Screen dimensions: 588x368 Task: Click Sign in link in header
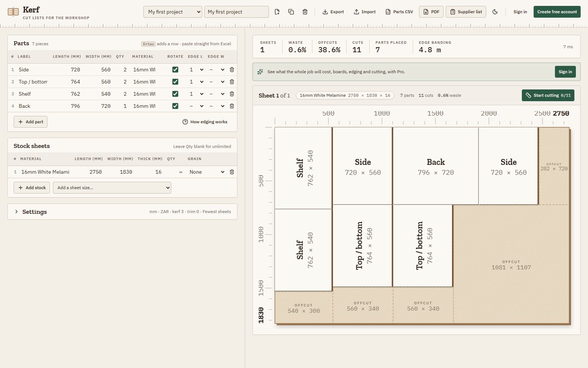pos(520,12)
